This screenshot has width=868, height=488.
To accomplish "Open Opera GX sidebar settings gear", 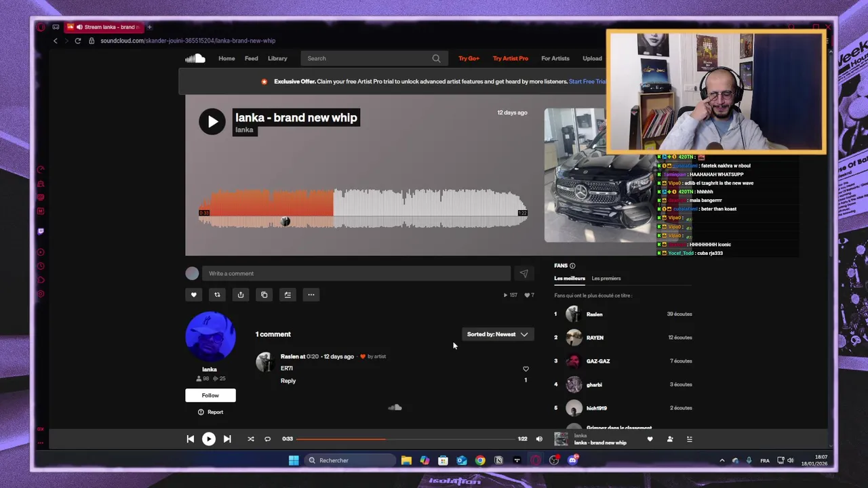I will (x=41, y=294).
